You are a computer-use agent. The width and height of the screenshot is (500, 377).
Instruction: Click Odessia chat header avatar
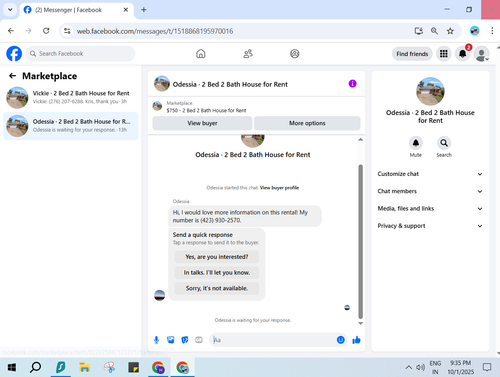tap(162, 84)
